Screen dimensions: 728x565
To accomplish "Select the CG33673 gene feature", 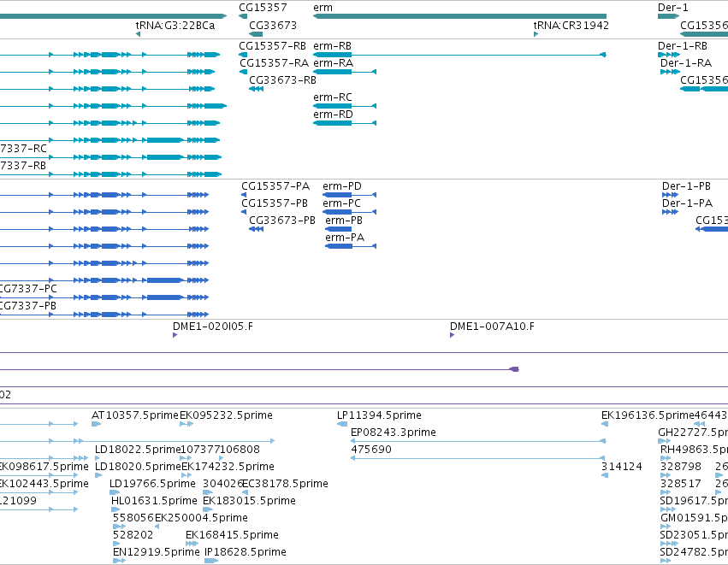I will pyautogui.click(x=256, y=34).
